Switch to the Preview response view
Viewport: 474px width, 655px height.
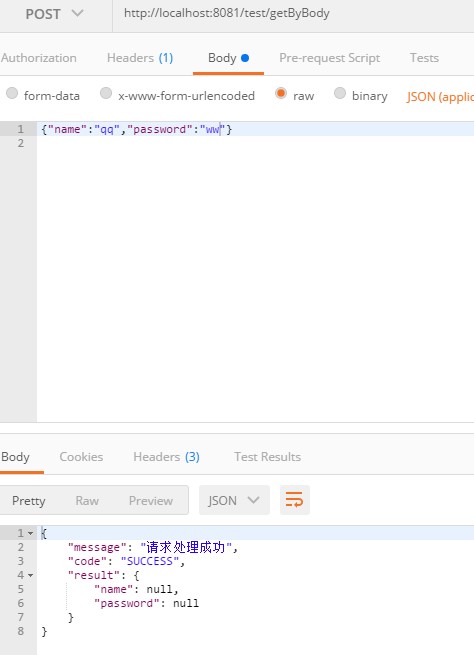(x=151, y=500)
